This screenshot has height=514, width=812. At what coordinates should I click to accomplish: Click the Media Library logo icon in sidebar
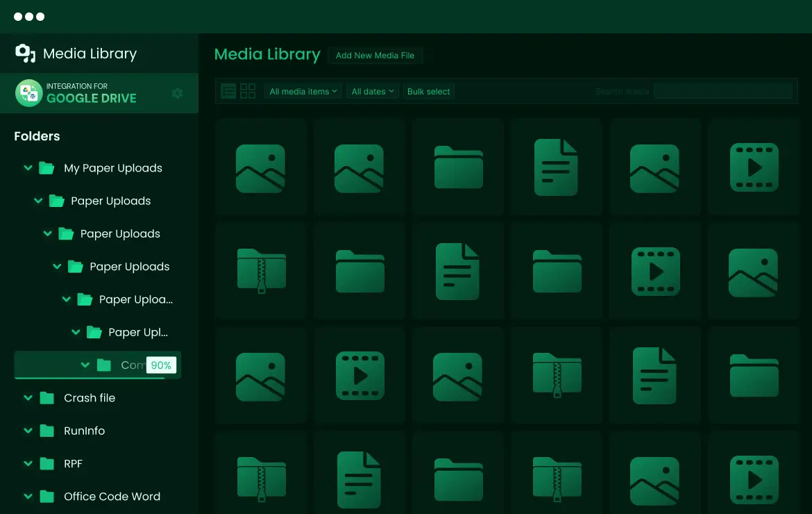tap(26, 53)
